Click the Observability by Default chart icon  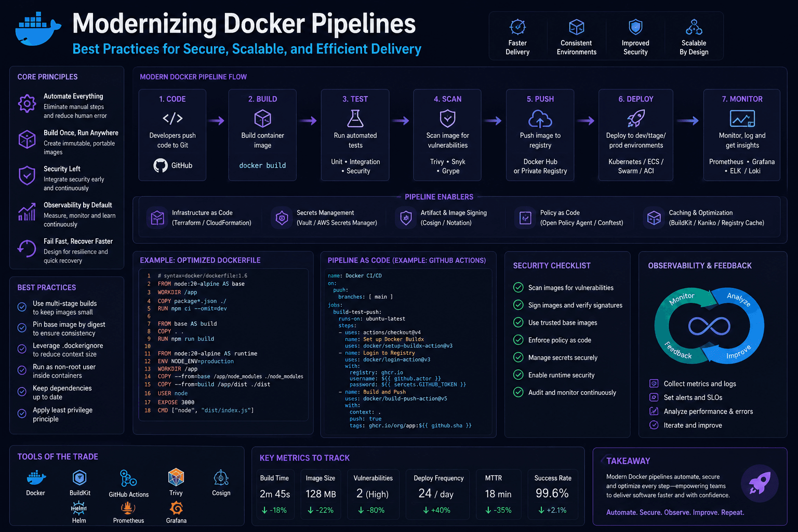(27, 212)
